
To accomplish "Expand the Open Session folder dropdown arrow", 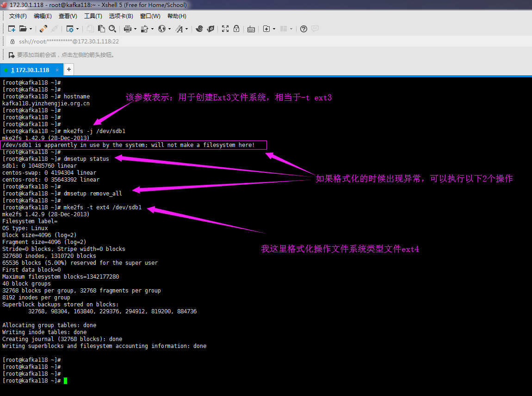I will (31, 29).
